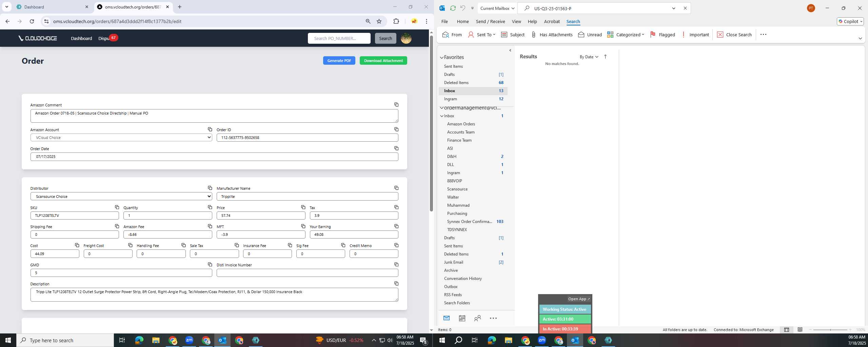Screen dimensions: 868x347
Task: Open Outlook People view icon
Action: [477, 318]
